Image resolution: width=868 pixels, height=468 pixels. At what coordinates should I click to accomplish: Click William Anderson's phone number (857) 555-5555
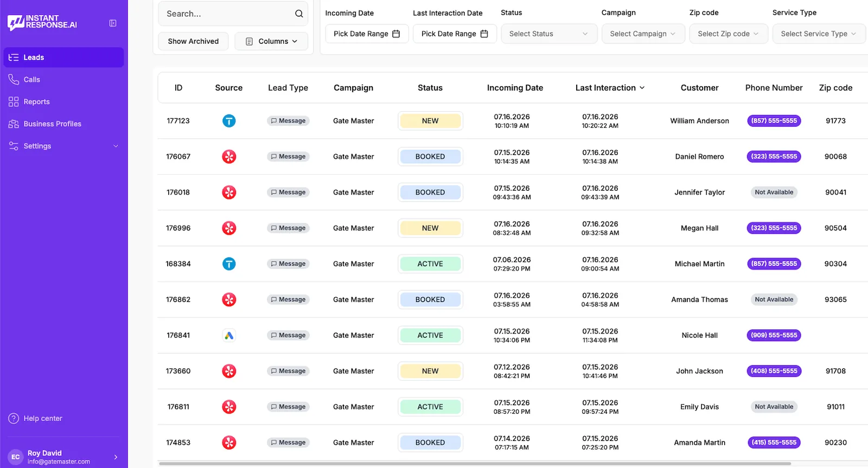pos(774,121)
